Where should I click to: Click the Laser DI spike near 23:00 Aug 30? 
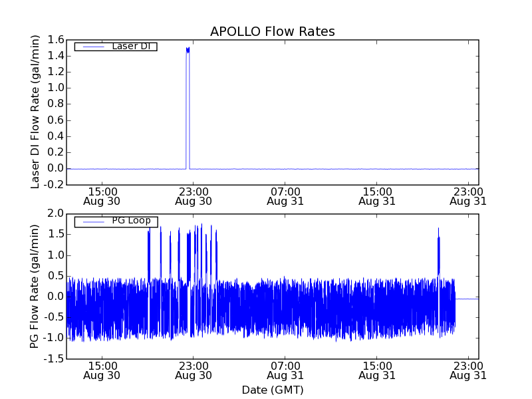(188, 108)
